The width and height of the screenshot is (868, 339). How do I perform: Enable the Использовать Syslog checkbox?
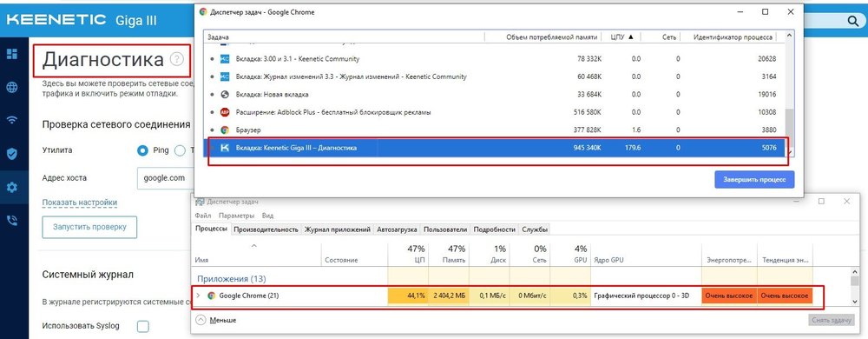click(143, 326)
